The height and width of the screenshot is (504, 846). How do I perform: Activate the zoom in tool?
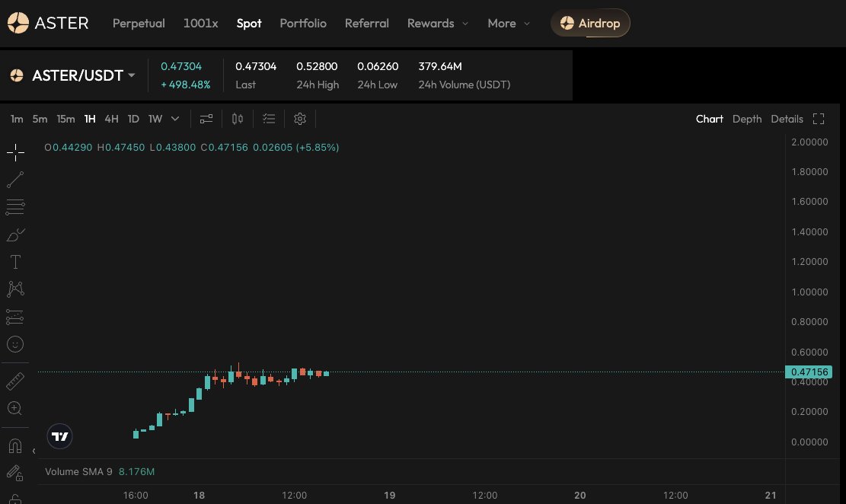pos(15,409)
